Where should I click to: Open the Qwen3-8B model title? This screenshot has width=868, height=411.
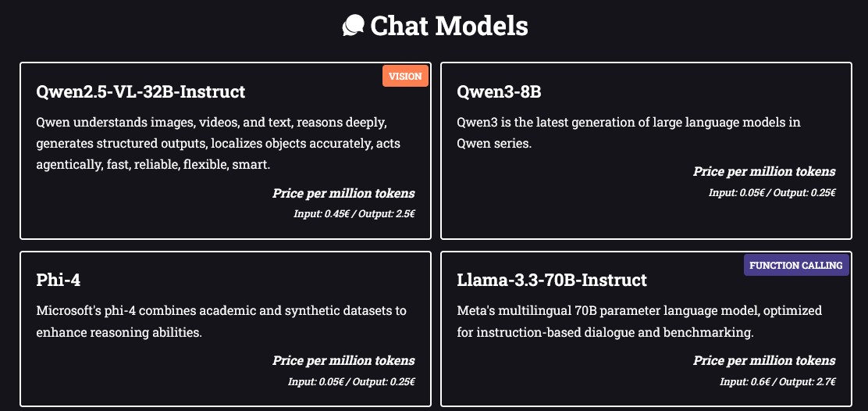pos(499,91)
